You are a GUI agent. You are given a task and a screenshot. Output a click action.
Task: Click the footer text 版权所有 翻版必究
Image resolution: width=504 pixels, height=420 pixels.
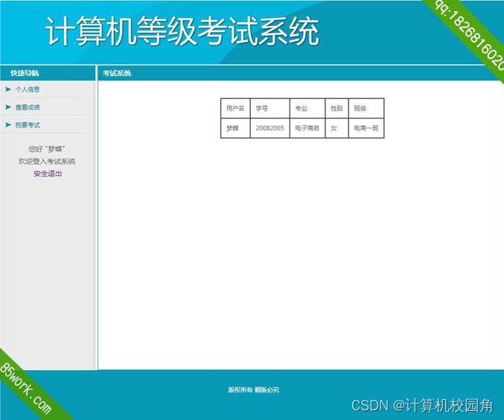[254, 389]
